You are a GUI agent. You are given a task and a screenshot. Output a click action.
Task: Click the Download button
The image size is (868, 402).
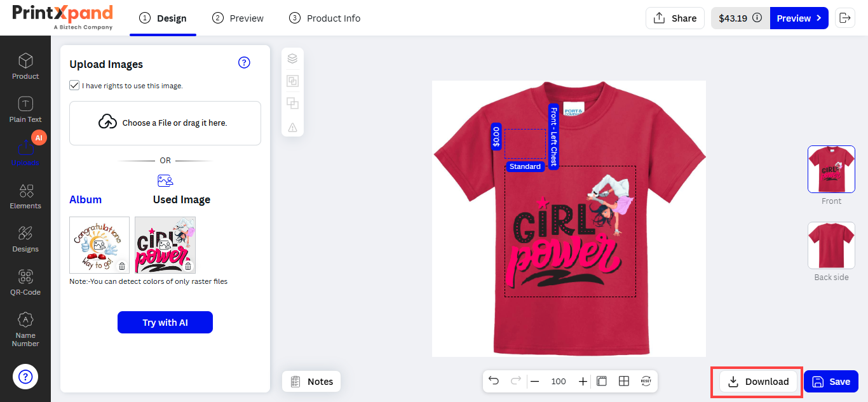coord(758,382)
